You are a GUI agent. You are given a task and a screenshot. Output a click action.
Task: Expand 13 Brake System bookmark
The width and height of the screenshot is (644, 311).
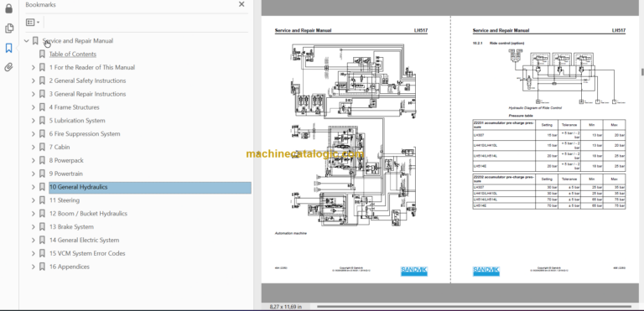[34, 227]
